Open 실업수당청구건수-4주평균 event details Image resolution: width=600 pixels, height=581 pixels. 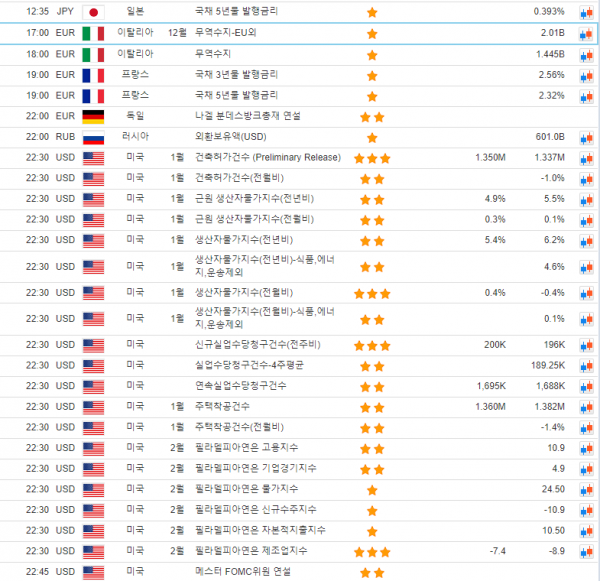248,366
